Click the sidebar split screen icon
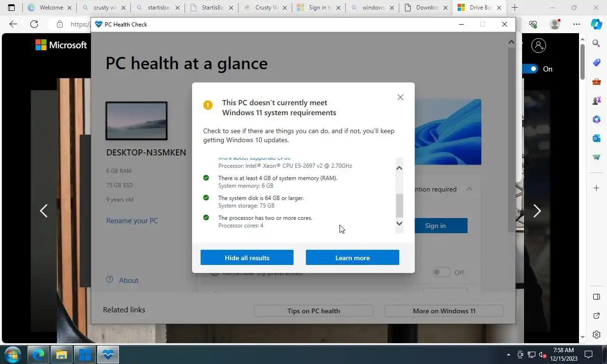The height and width of the screenshot is (364, 607). coord(597,297)
